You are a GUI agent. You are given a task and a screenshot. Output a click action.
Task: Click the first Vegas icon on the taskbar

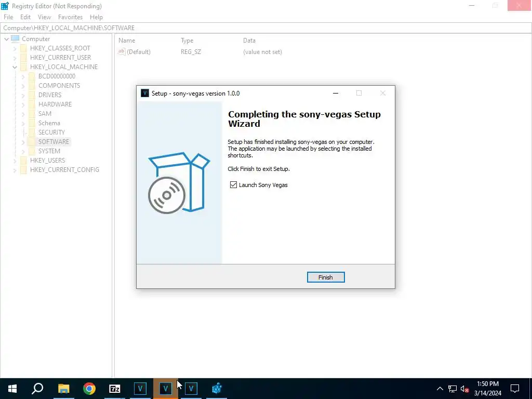(140, 389)
